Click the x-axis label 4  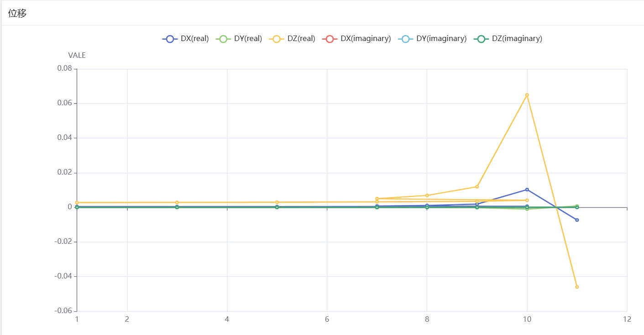[227, 319]
